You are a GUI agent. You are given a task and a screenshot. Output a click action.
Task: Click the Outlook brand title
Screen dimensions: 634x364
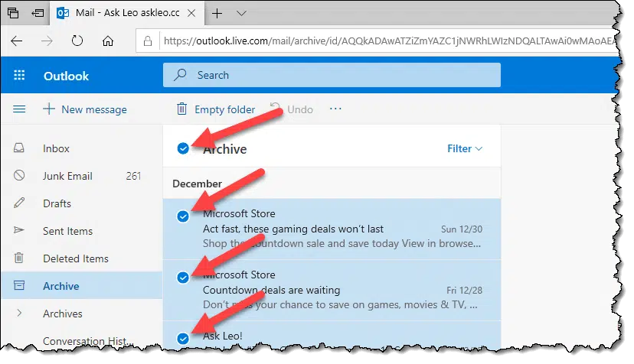[x=66, y=76]
